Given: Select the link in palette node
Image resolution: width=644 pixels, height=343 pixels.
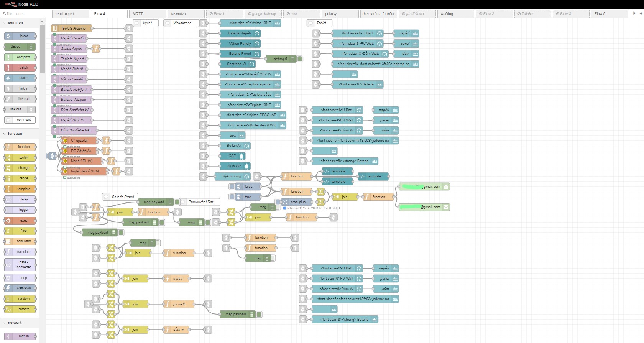Looking at the screenshot, I should [x=20, y=89].
